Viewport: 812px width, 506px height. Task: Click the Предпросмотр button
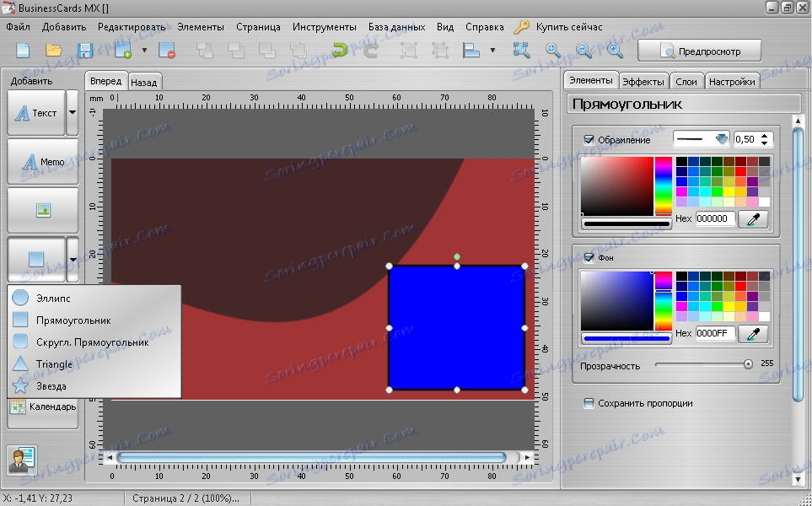(699, 51)
